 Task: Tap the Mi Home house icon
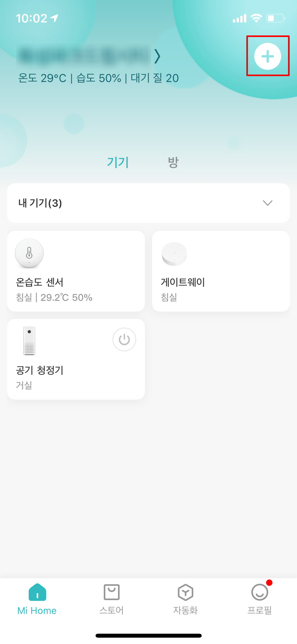point(37,592)
